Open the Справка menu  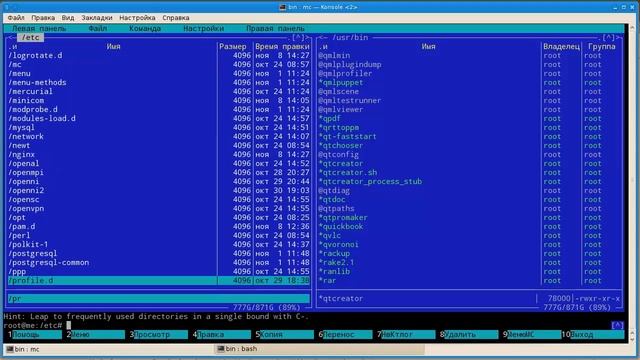click(x=176, y=18)
